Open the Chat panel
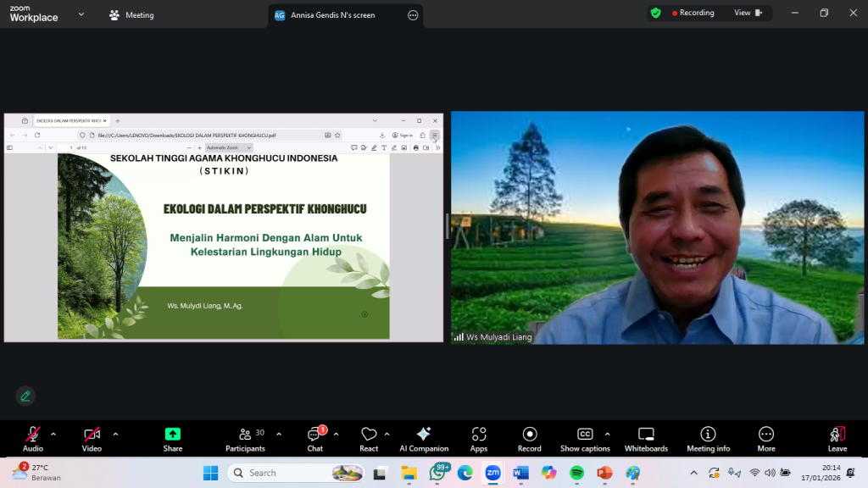Image resolution: width=868 pixels, height=488 pixels. point(315,438)
